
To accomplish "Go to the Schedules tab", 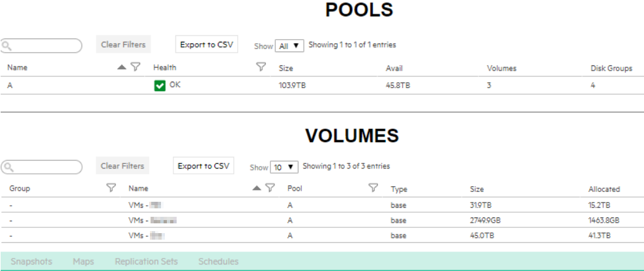I will click(218, 261).
